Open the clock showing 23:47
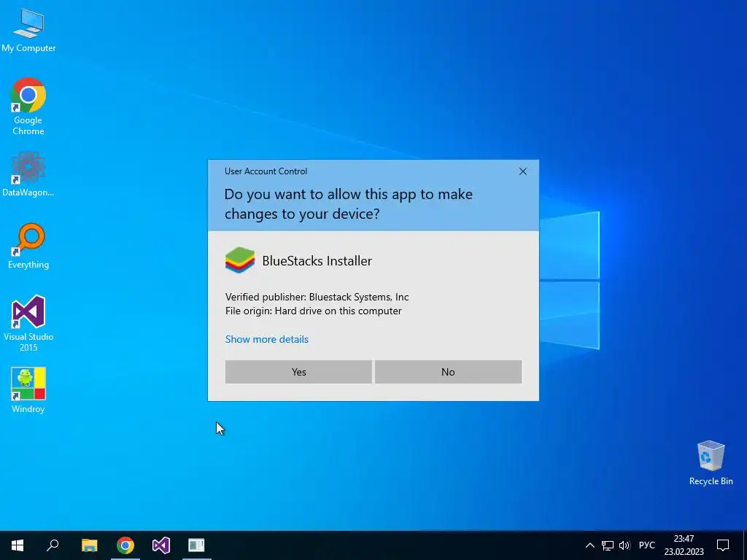 [684, 545]
